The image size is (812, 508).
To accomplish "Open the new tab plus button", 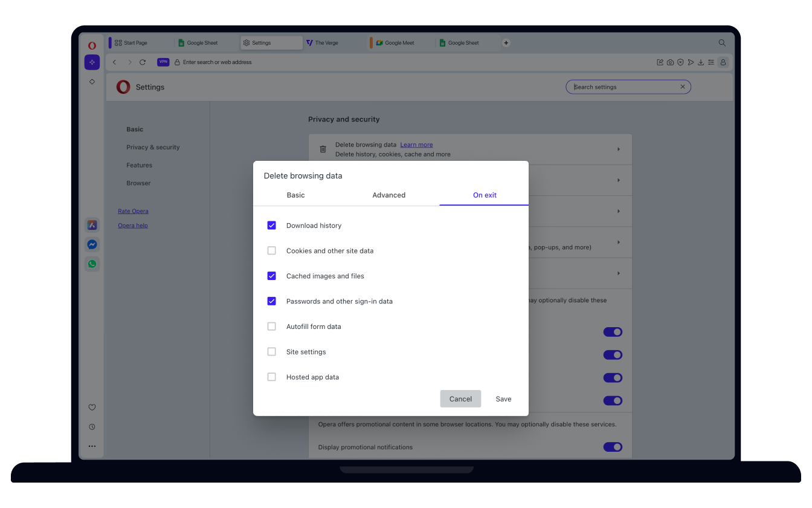I will click(x=506, y=42).
